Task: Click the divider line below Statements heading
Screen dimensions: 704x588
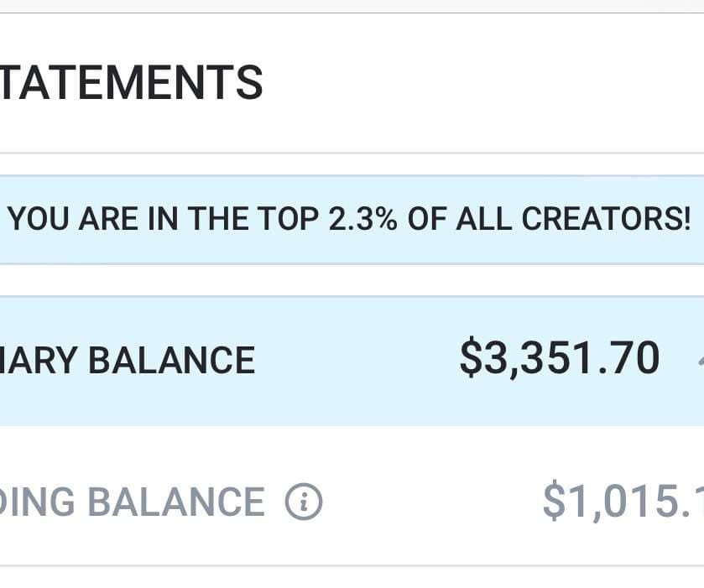Action: 352,153
